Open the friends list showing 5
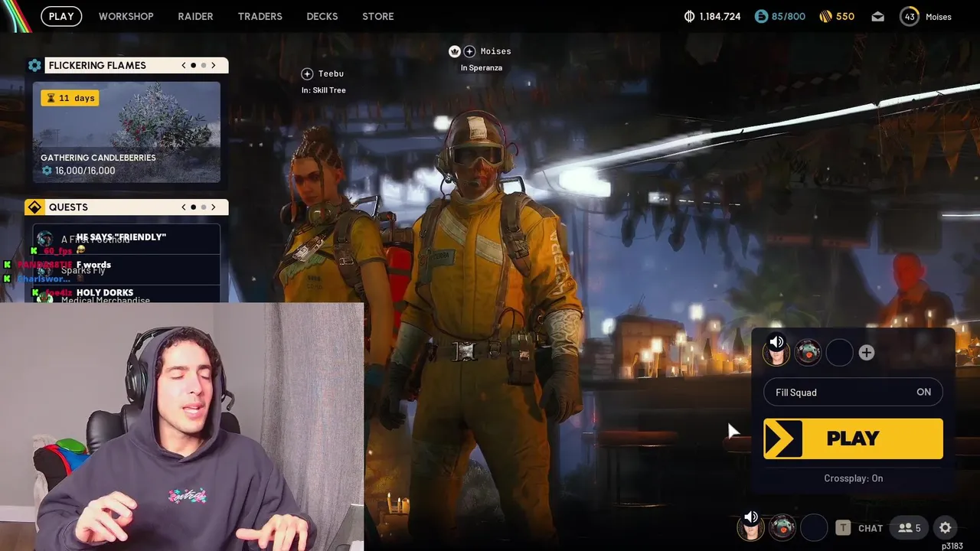980x551 pixels. [x=910, y=527]
